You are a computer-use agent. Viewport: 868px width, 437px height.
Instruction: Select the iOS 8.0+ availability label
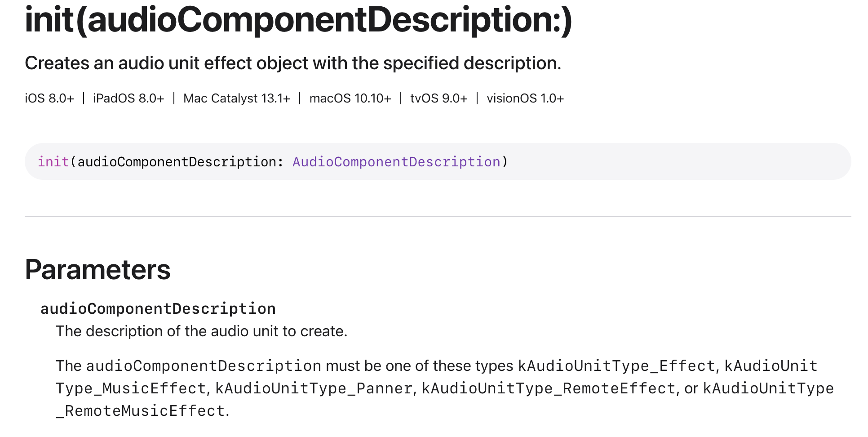pyautogui.click(x=49, y=98)
